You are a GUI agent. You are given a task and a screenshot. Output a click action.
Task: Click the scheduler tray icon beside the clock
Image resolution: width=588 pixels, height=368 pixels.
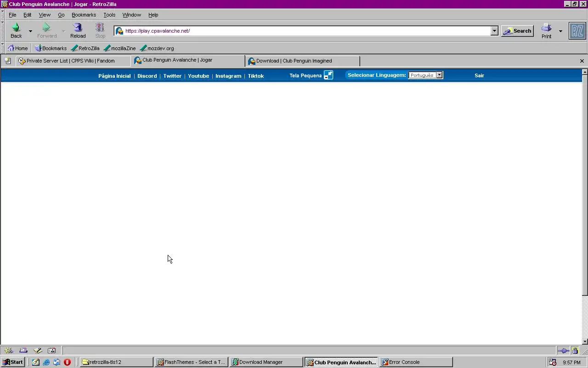(x=553, y=362)
